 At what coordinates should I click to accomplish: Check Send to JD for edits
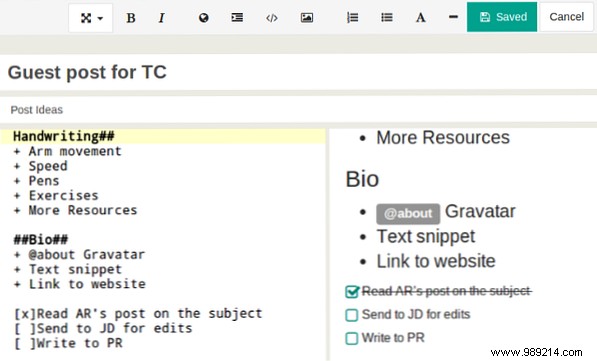pyautogui.click(x=351, y=315)
